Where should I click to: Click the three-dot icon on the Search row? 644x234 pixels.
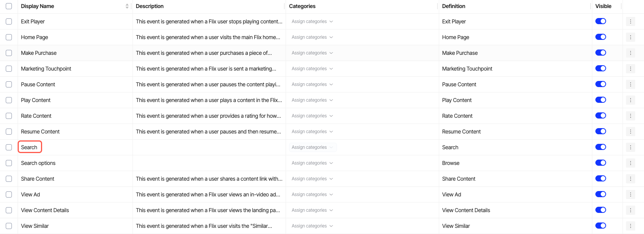click(630, 147)
